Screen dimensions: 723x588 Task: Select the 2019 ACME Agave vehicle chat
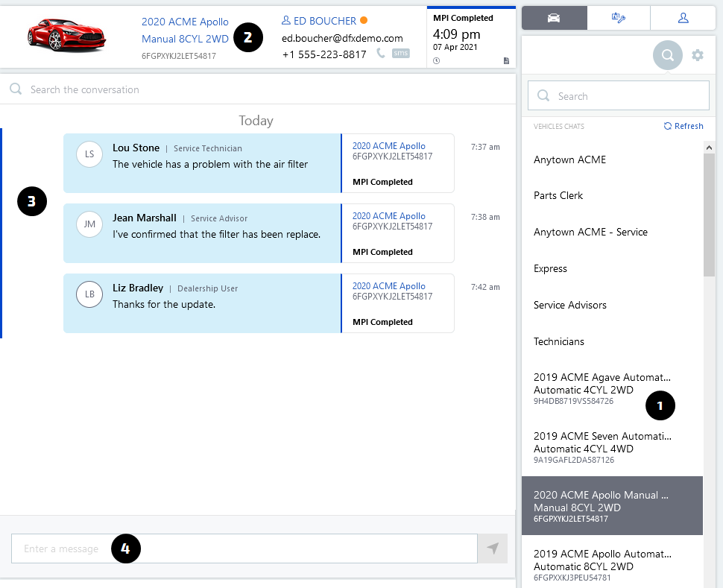[x=602, y=383]
